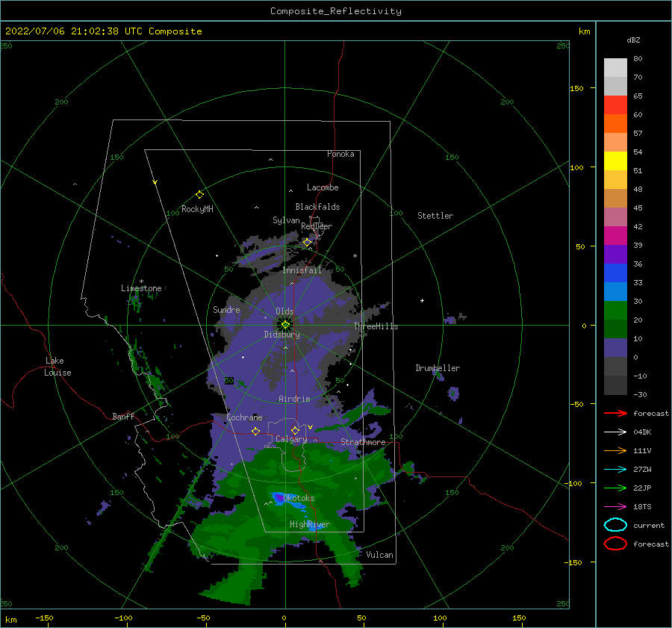Select the yellow diamond marker below RedDeer
The width and height of the screenshot is (672, 628).
(x=307, y=243)
